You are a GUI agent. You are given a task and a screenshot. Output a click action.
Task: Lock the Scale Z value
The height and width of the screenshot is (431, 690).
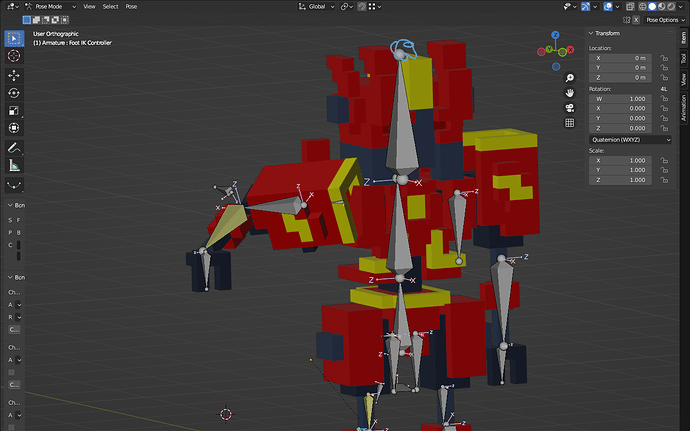(x=664, y=180)
